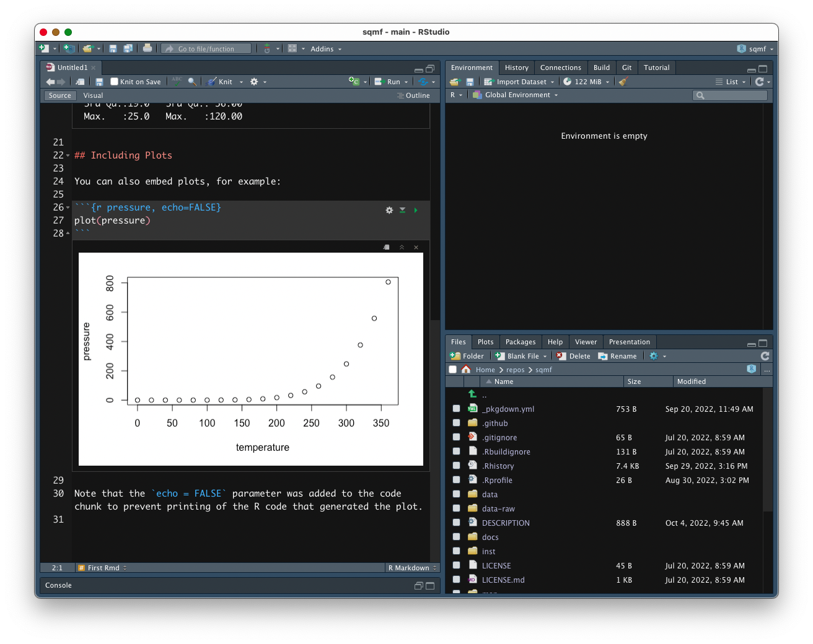Switch editor to Visual mode
The image size is (813, 644).
point(93,95)
